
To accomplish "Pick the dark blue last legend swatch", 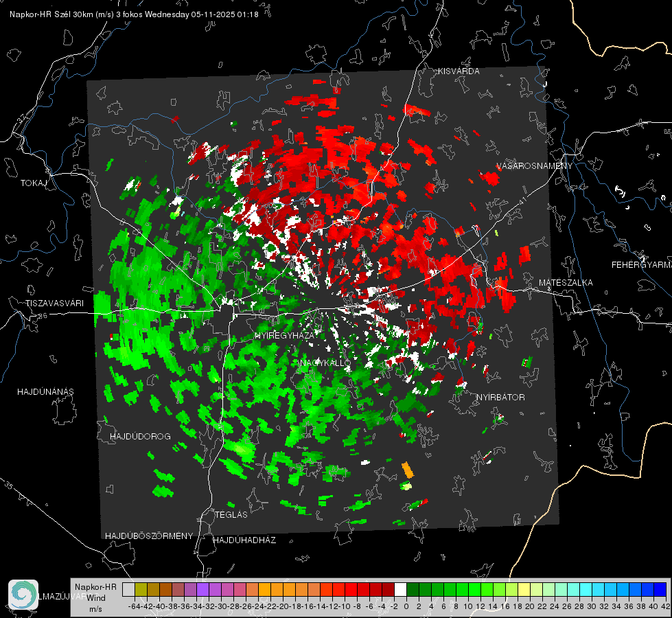I will click(660, 590).
